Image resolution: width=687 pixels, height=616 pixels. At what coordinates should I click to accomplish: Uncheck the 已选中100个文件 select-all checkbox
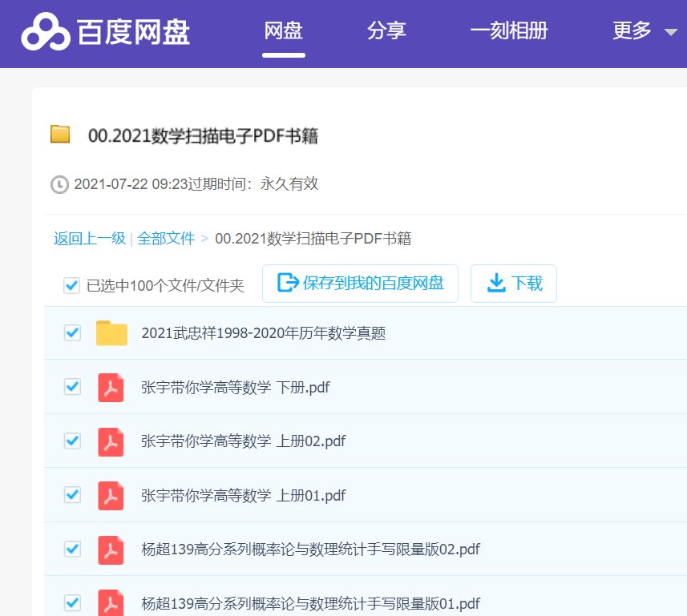71,285
